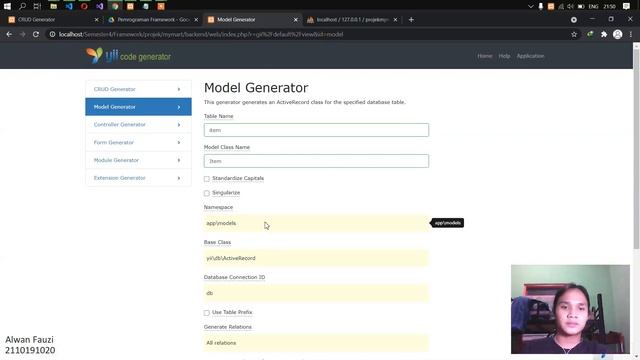Close the CRUD Generator tab
Screen dimensions: 640x360
click(96, 20)
